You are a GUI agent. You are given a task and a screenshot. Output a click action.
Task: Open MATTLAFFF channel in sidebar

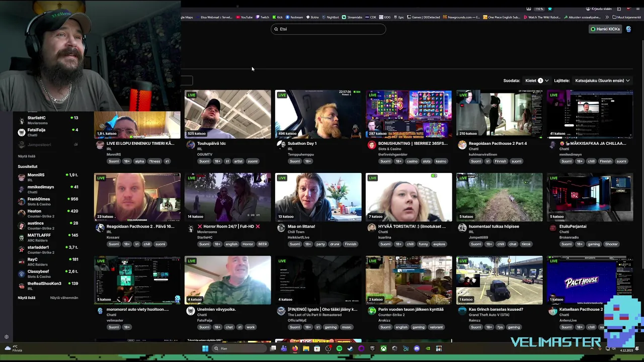[47, 237]
